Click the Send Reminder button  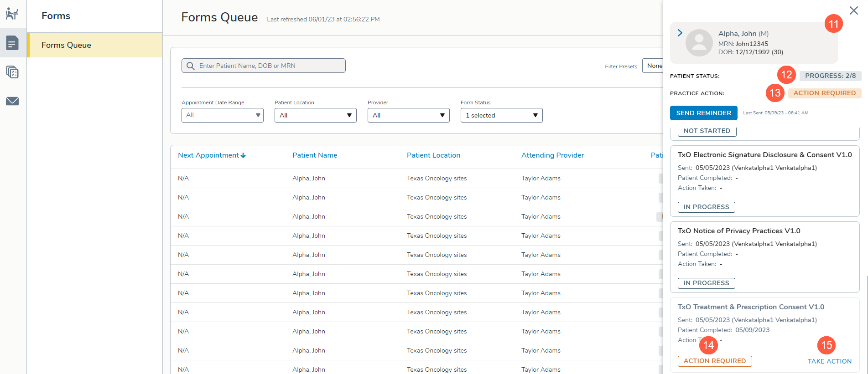704,113
